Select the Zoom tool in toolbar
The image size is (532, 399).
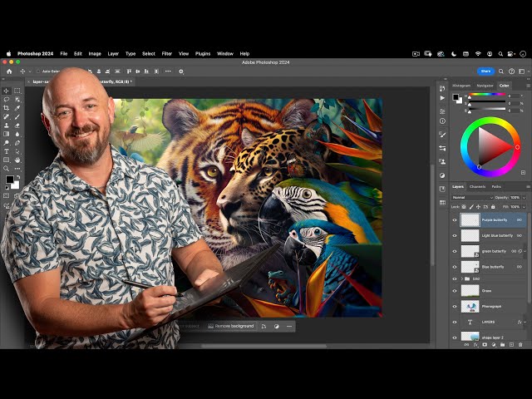pyautogui.click(x=7, y=169)
